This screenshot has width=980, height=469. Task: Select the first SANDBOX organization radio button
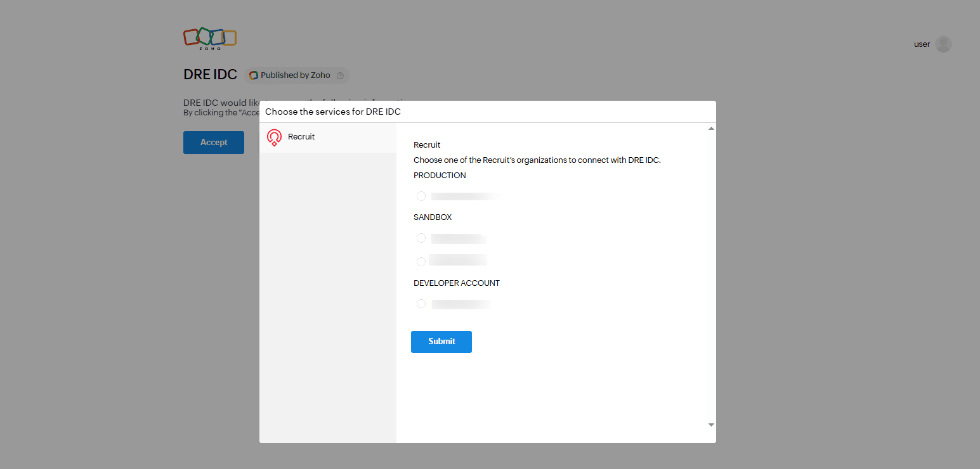click(x=421, y=238)
